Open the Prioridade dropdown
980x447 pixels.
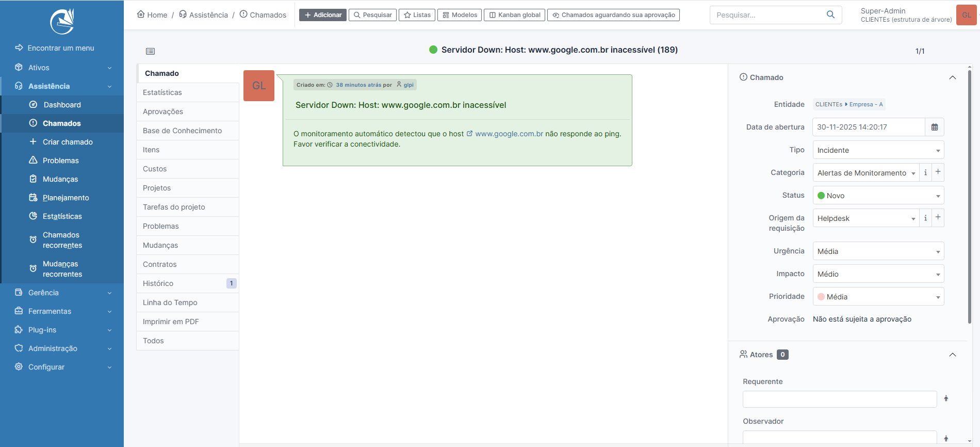click(878, 297)
